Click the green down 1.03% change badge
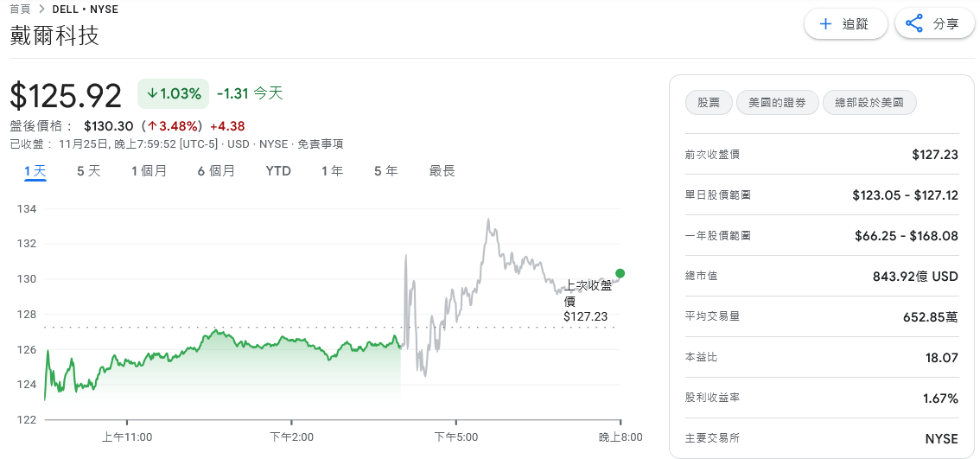Image resolution: width=980 pixels, height=459 pixels. tap(173, 93)
